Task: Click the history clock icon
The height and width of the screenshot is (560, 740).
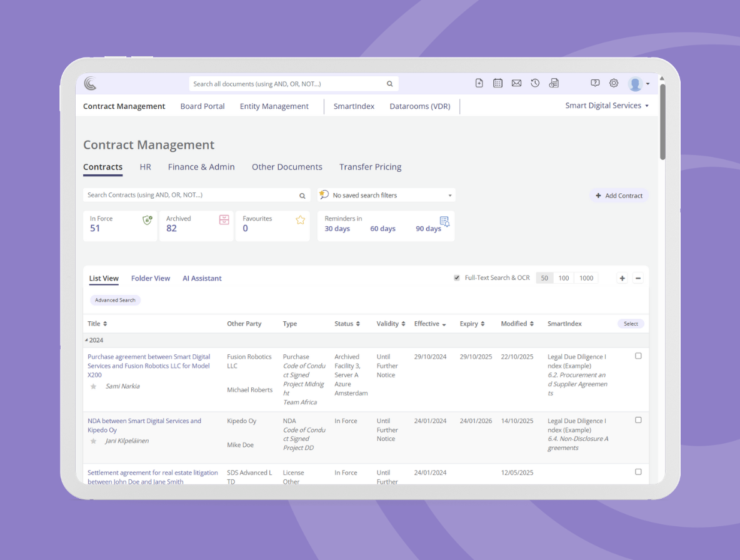Action: tap(535, 82)
